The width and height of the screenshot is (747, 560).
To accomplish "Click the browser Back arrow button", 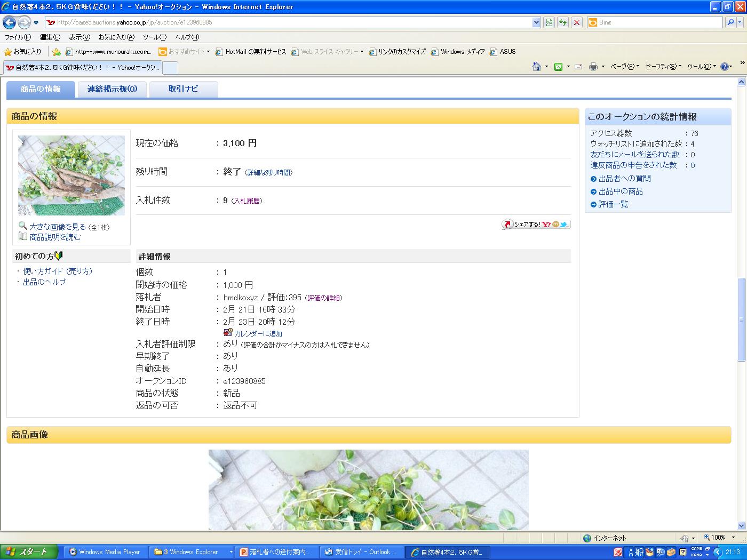I will (x=9, y=22).
